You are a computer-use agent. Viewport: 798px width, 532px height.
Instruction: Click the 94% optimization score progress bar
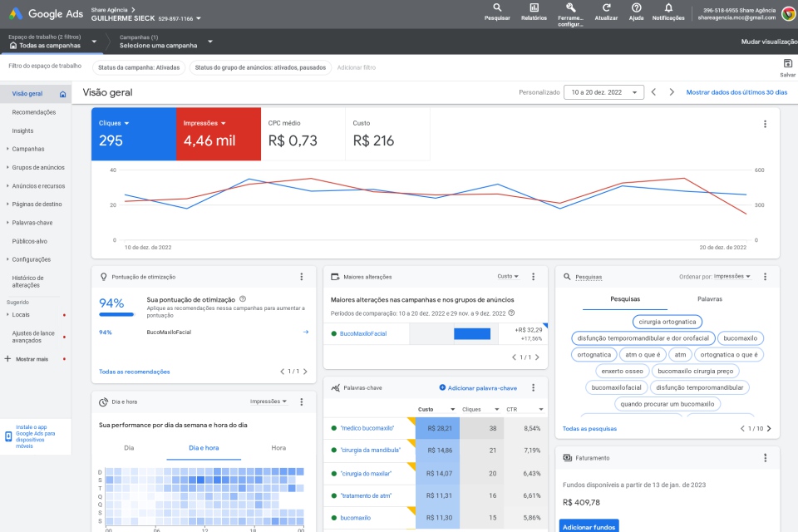coord(116,314)
